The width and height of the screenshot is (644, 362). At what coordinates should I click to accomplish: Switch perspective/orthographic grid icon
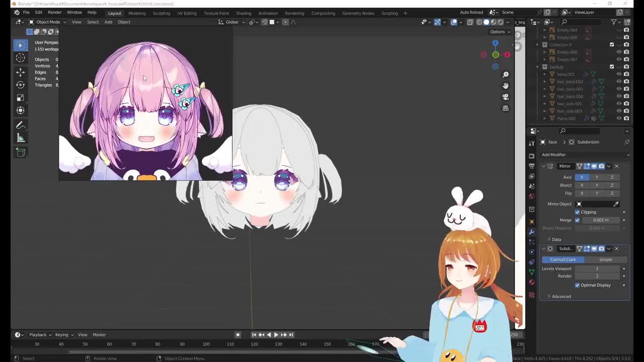coord(506,108)
